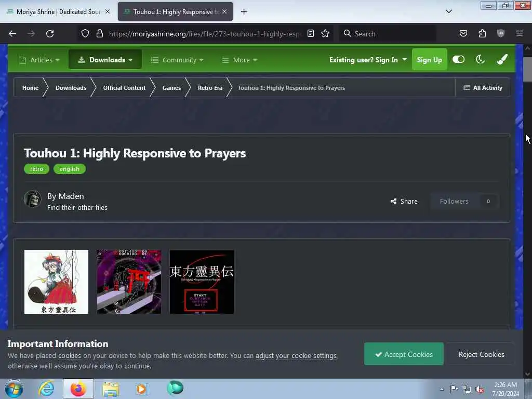Open the Firefox hamburger menu
Screen dimensions: 532x399
pos(519,33)
